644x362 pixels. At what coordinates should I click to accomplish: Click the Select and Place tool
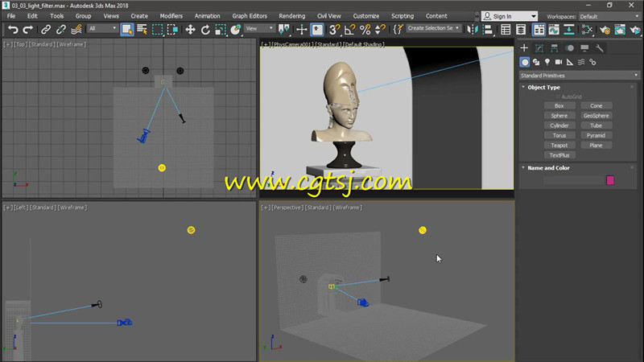click(236, 30)
